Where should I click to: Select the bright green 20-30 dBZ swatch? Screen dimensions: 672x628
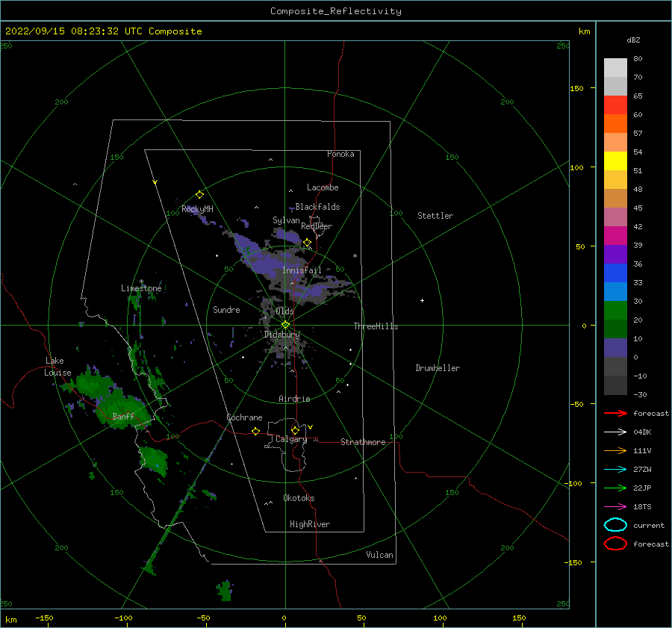(615, 311)
